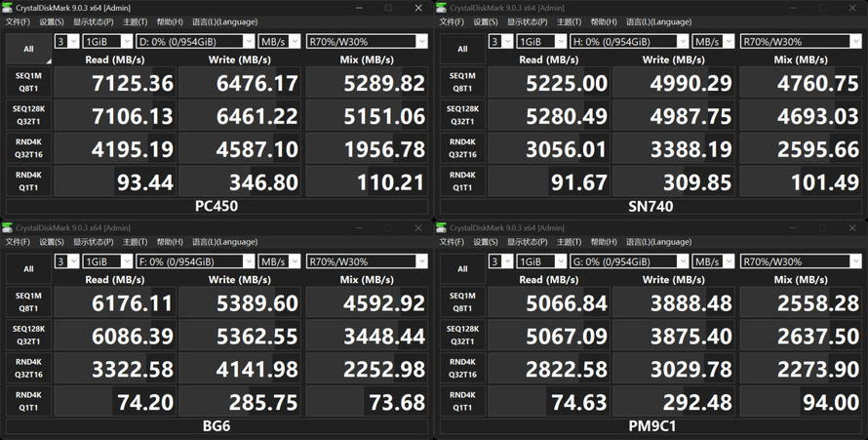
Task: Open 设置(S) menu in PM9C1 window
Action: pos(486,242)
